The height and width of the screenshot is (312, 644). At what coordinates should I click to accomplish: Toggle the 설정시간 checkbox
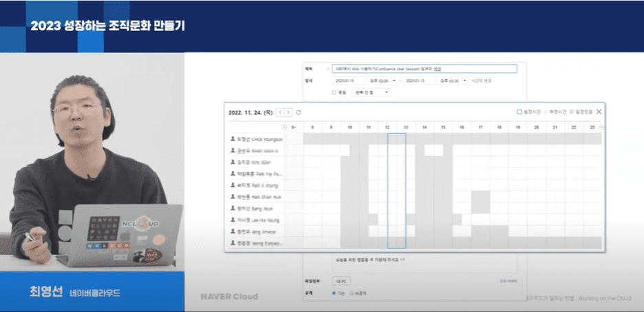[519, 112]
